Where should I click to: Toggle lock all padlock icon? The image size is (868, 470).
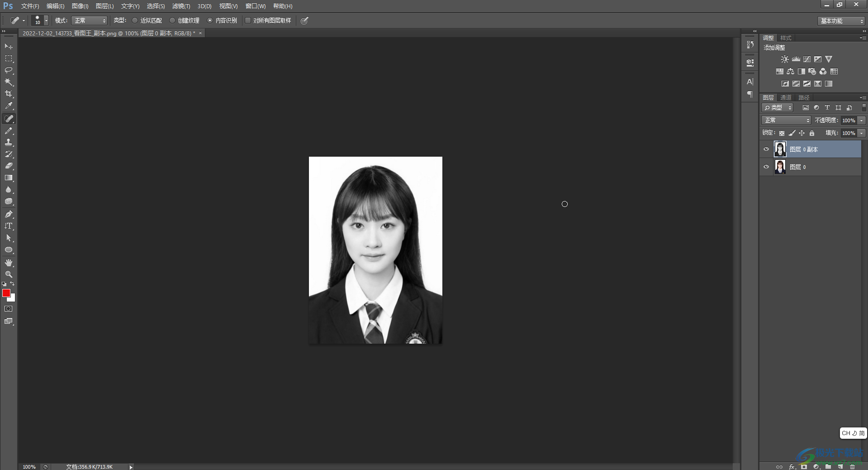click(x=812, y=133)
